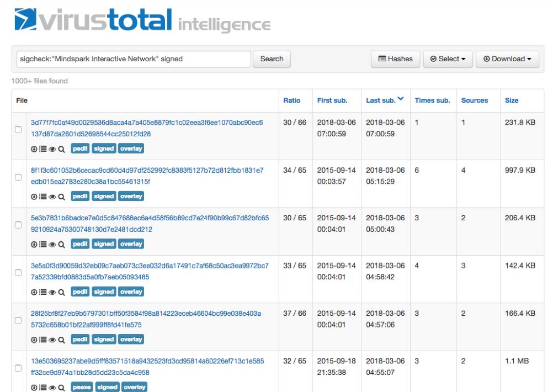Click the overlay tag in the 3d77f7fc0af49 row
This screenshot has height=392, width=553.
[131, 149]
